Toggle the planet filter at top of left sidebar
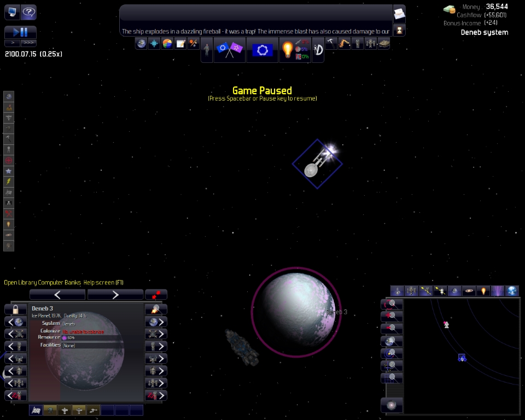This screenshot has width=525, height=420. (x=9, y=96)
